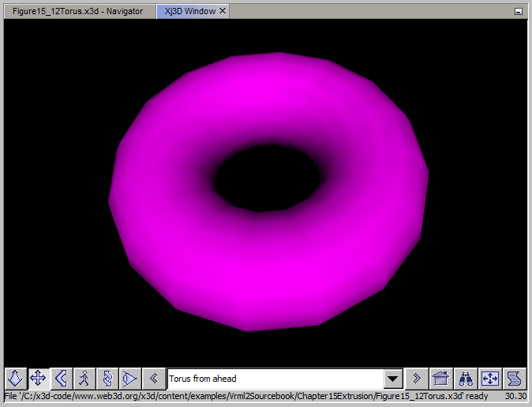Click navigation icon just left of previous-viewpoint arrow
This screenshot has width=532, height=407.
pyautogui.click(x=129, y=379)
